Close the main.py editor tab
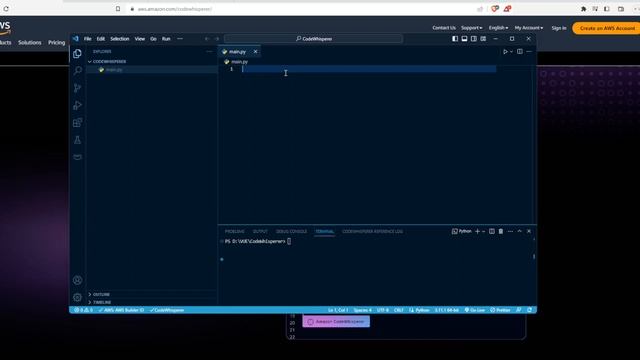 256,52
